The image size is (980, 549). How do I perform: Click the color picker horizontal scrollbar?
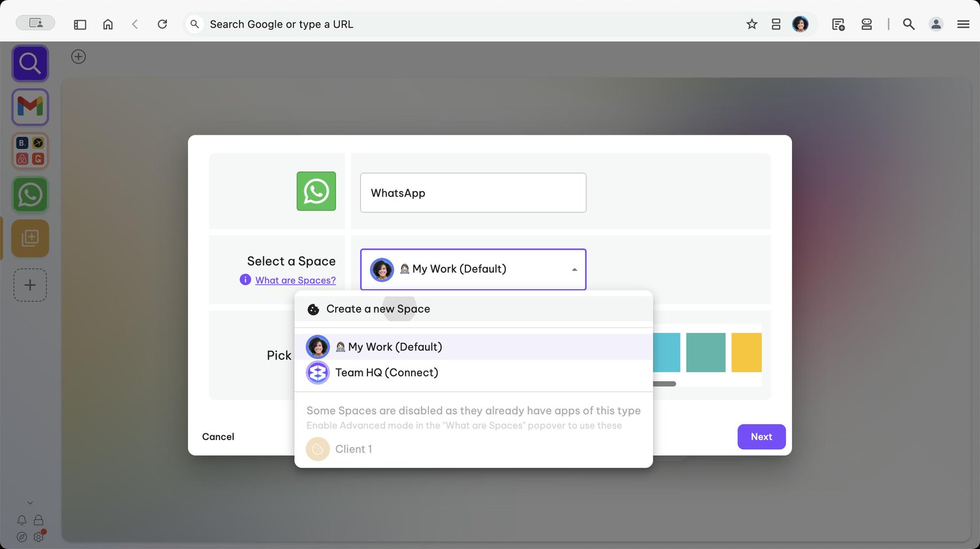click(665, 384)
